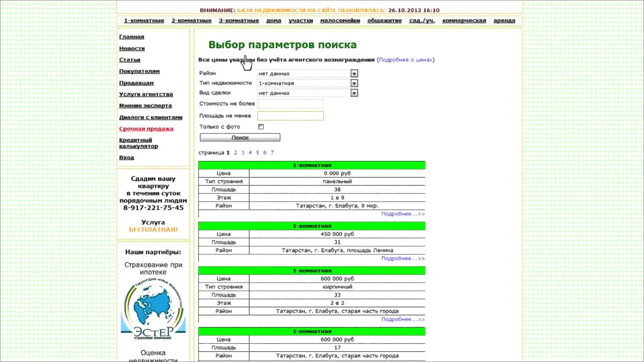644x362 pixels.
Task: Open Подробнее о ценах link
Action: (x=406, y=60)
